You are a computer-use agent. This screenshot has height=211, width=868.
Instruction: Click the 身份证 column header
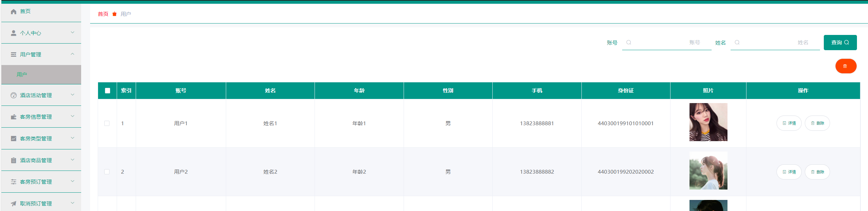tap(626, 91)
